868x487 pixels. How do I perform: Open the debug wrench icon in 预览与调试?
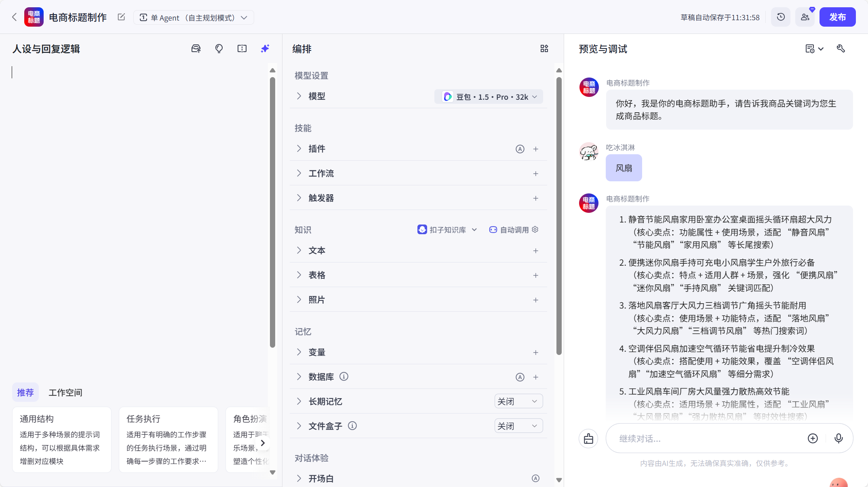841,48
